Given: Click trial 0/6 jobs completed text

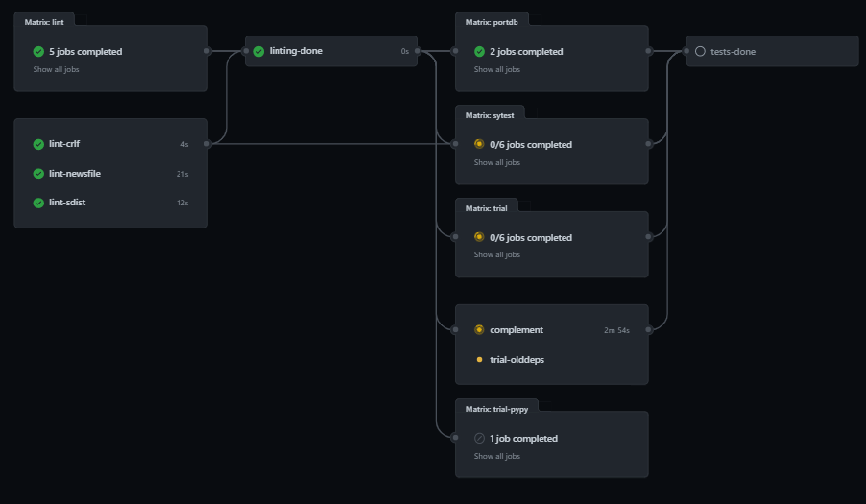Looking at the screenshot, I should (x=531, y=237).
